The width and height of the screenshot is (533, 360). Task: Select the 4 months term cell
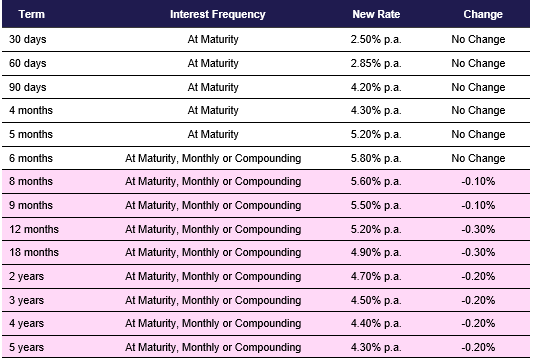tap(31, 110)
